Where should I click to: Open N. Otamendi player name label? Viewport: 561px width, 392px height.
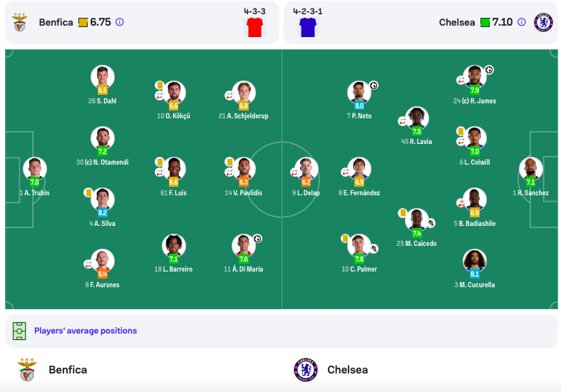[x=103, y=162]
